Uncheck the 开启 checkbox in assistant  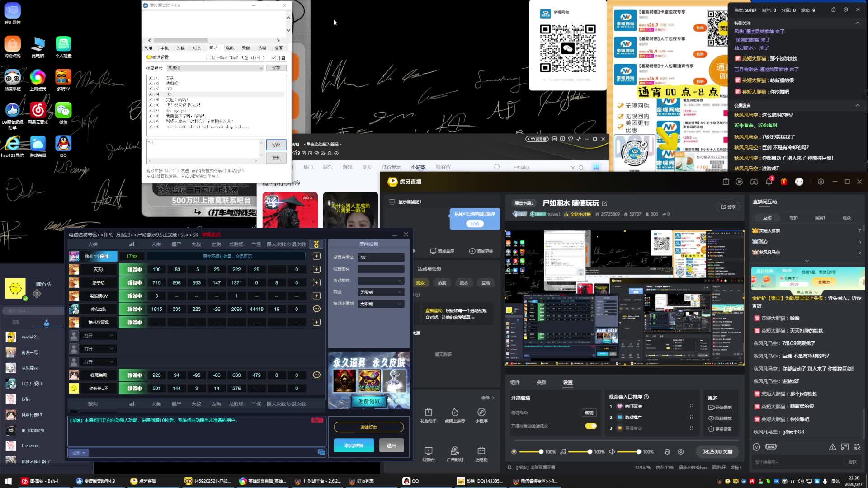pos(274,58)
